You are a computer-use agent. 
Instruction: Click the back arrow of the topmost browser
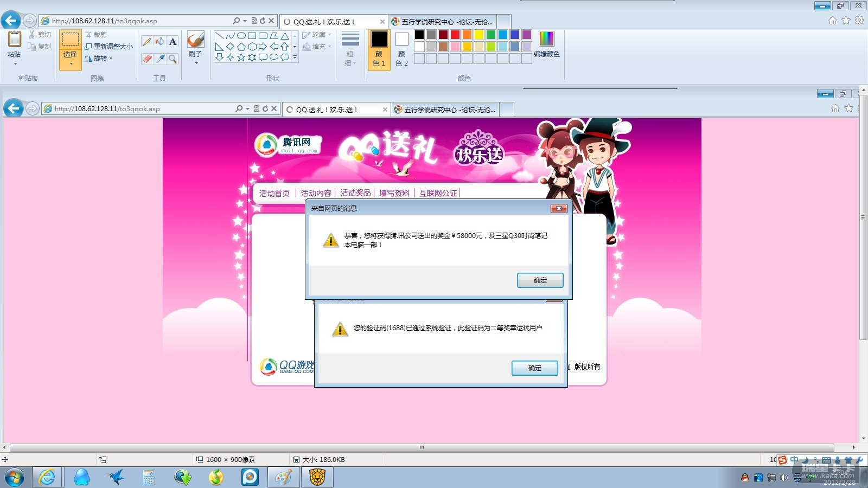[x=11, y=21]
